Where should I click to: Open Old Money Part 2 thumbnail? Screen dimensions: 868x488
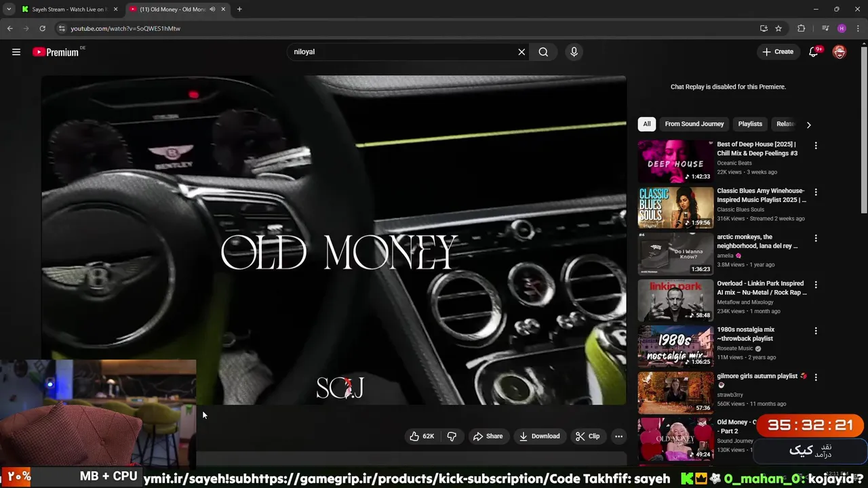tap(675, 439)
